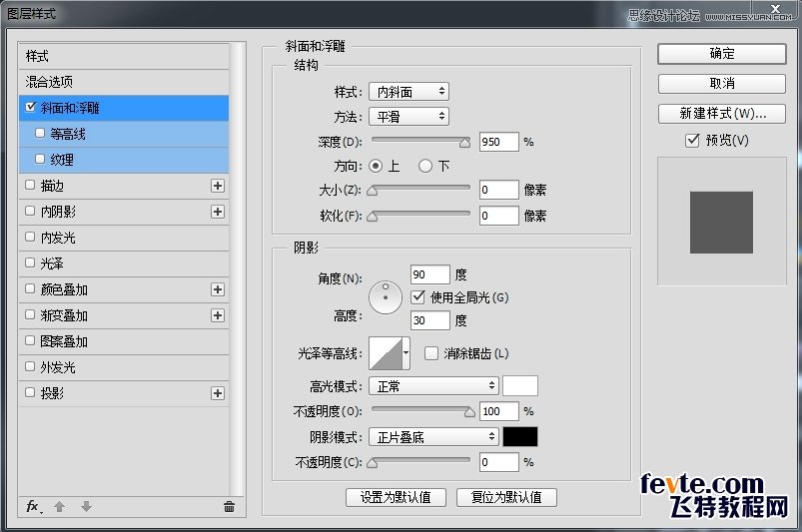This screenshot has width=802, height=532.
Task: Add another 渐变叠加 effect with plus
Action: pos(218,315)
